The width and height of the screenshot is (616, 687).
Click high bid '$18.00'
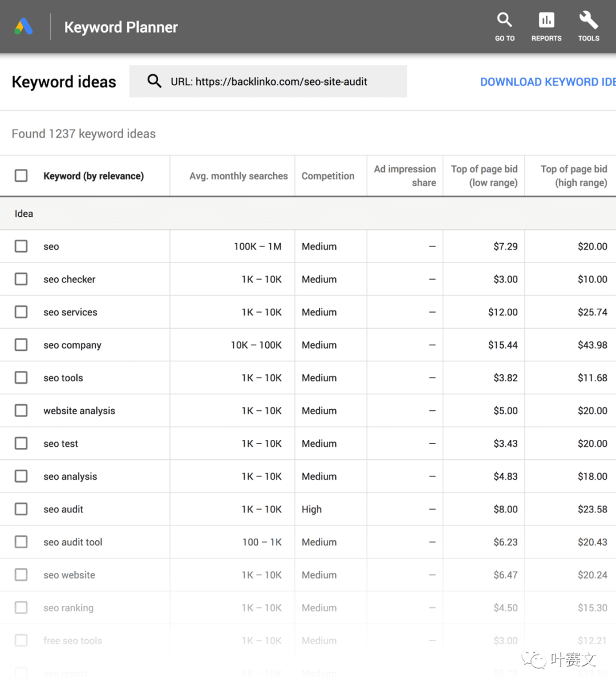(592, 476)
